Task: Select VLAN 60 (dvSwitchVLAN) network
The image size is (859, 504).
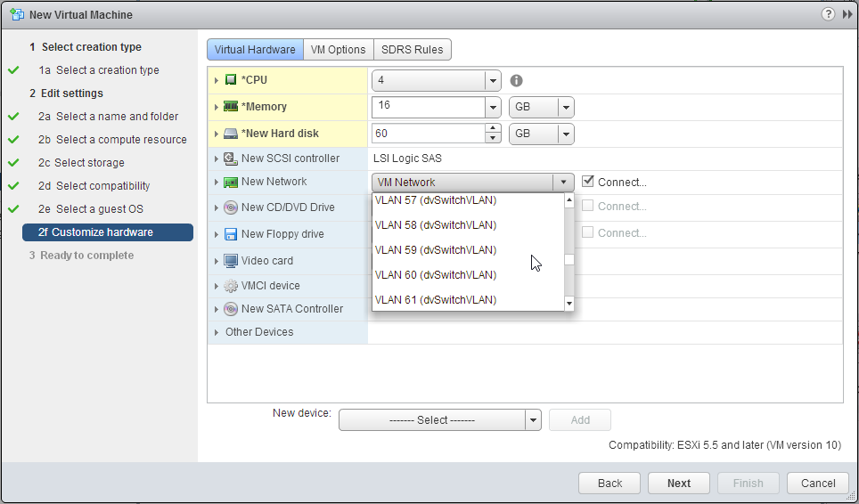Action: coord(468,275)
